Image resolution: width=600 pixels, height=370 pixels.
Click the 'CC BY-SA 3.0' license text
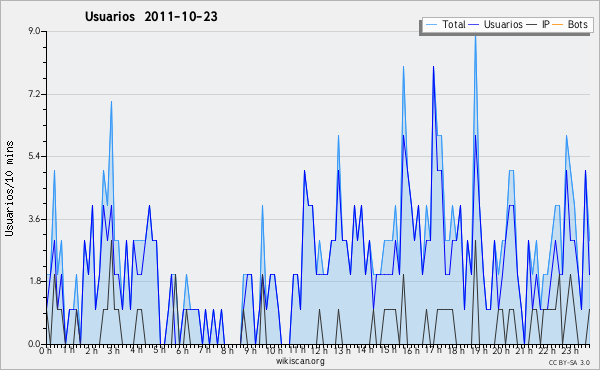tap(569, 363)
